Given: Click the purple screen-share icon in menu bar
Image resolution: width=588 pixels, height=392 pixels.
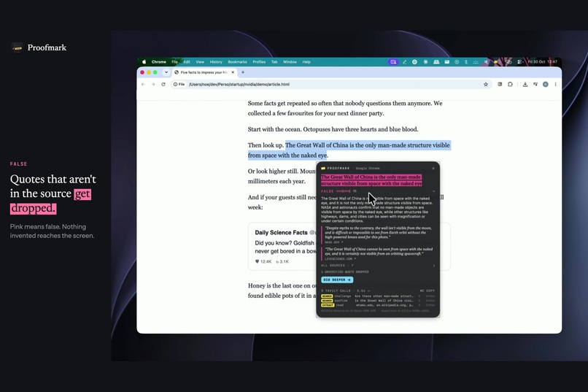Looking at the screenshot, I should pos(393,62).
